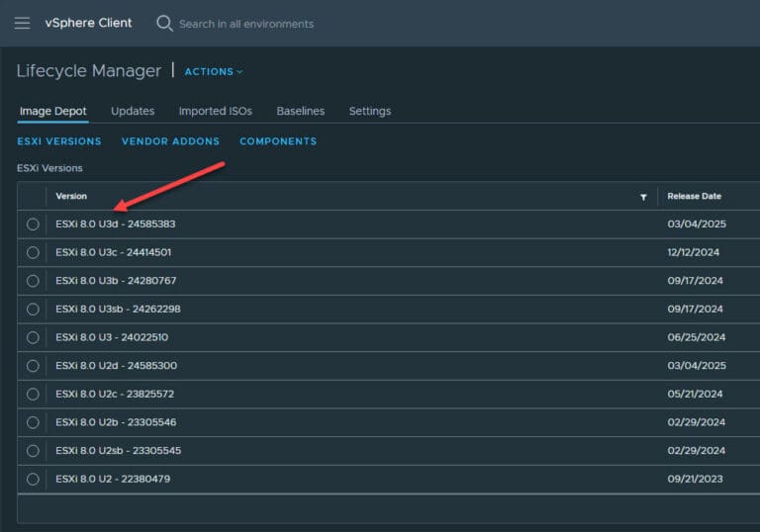Focus the Search in all environments field
Screen dimensions: 760x532
tap(246, 24)
